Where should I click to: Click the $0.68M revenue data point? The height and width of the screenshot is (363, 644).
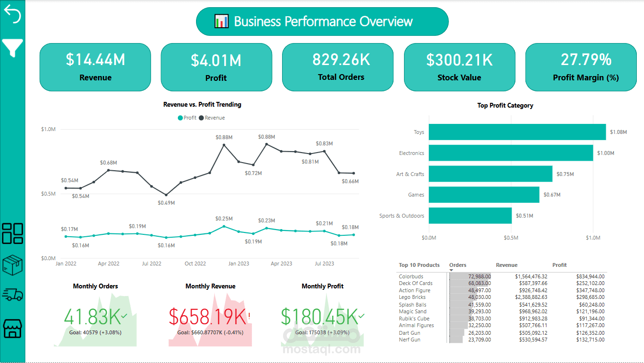[x=109, y=170]
